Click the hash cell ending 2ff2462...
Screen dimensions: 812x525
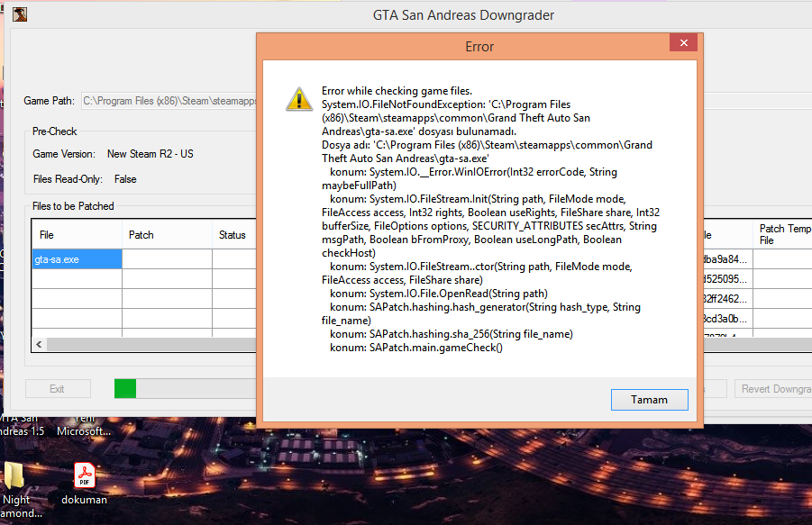[x=727, y=298]
